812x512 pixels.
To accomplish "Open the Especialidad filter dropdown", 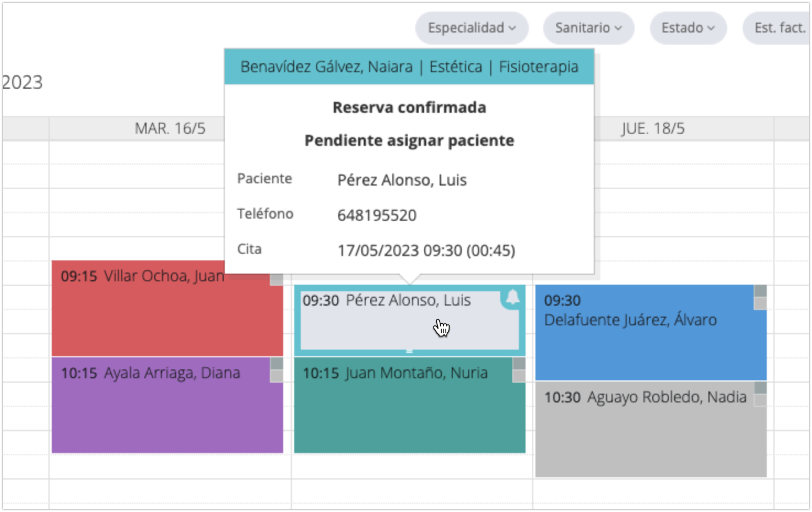I will pos(472,28).
